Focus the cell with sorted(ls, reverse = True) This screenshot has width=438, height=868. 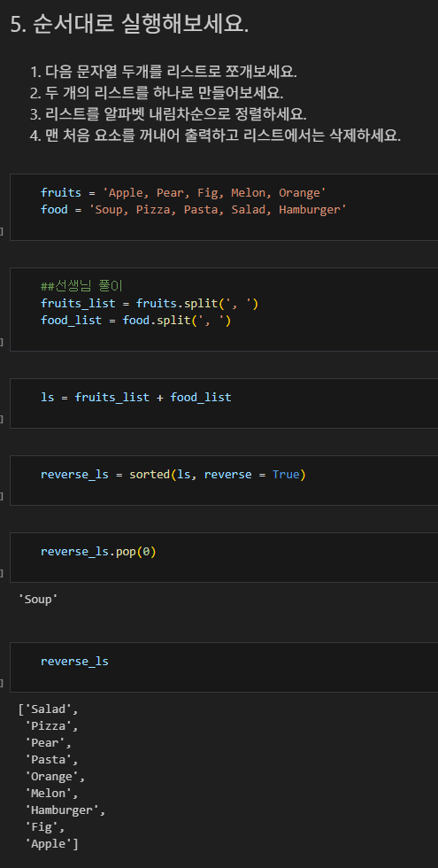pos(224,480)
